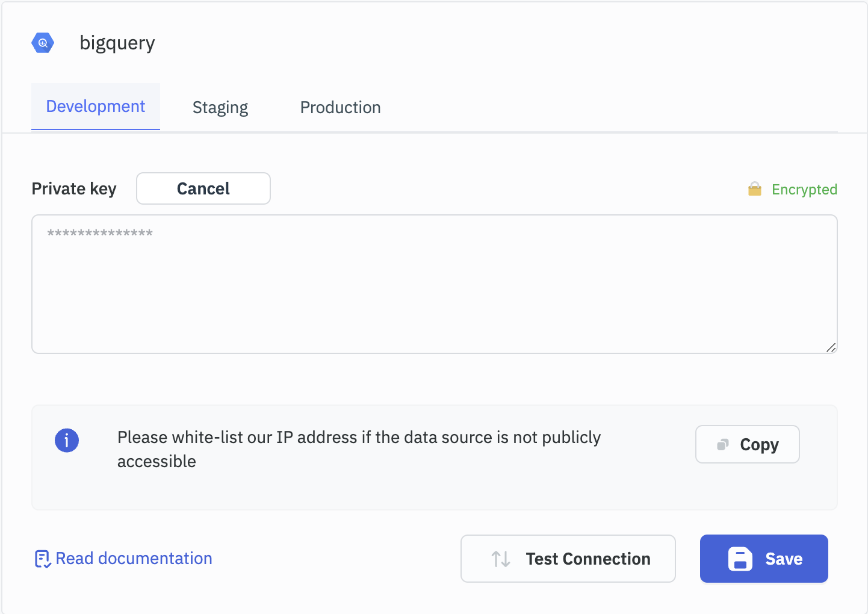Click the copy icon inside the Copy button
The image size is (868, 614).
click(723, 445)
